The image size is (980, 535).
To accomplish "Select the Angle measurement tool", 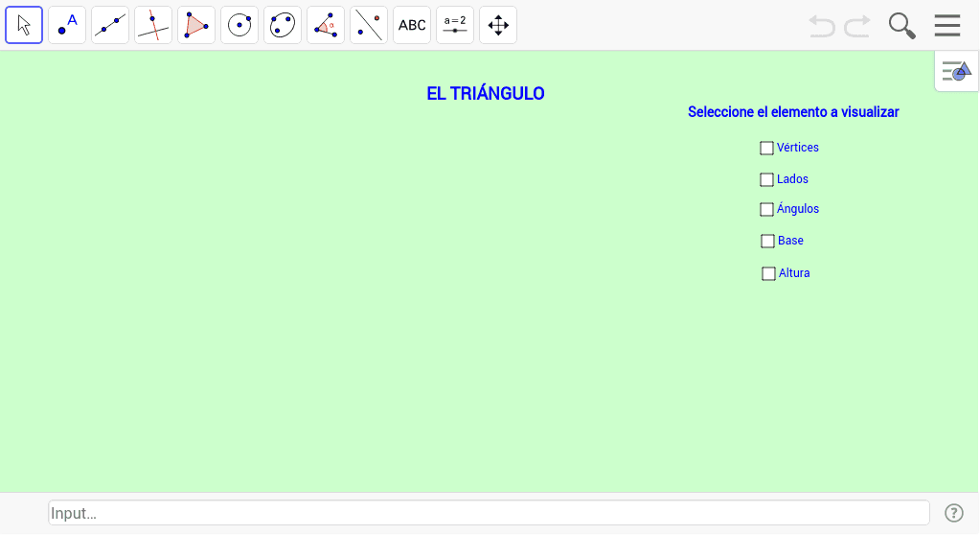I will click(x=326, y=25).
